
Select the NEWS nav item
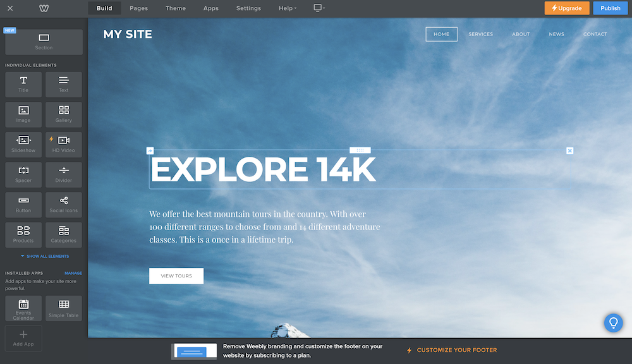[x=556, y=34]
